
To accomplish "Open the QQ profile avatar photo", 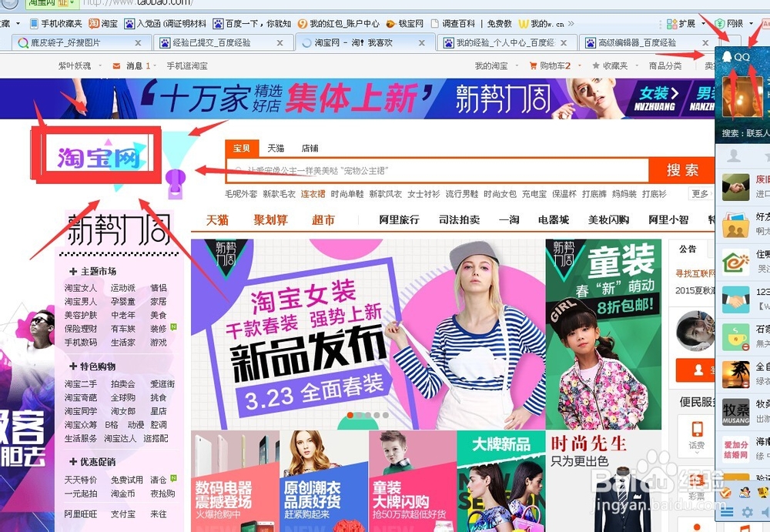I will point(742,96).
